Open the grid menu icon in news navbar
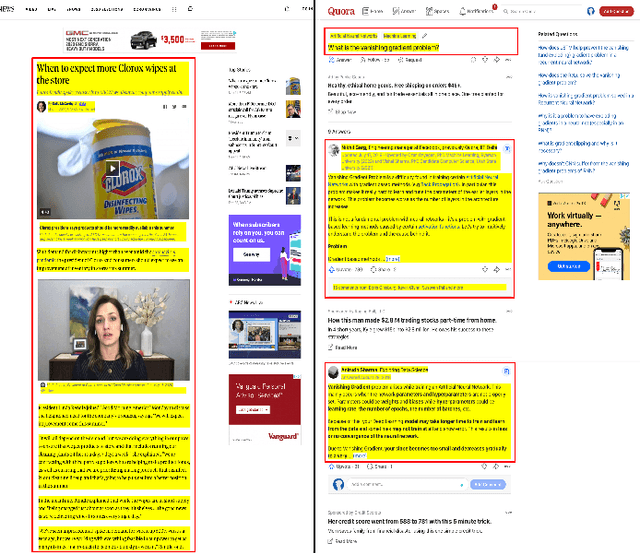Viewport: 640px width, 553px height. pyautogui.click(x=174, y=9)
